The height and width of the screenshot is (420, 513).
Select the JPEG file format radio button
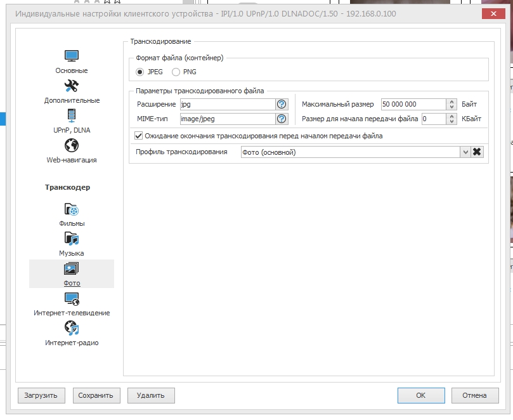(x=140, y=72)
